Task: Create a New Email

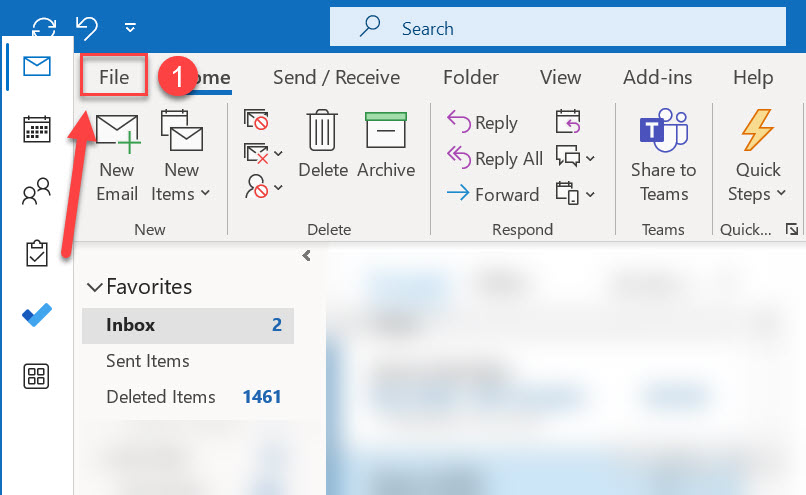Action: tap(117, 158)
